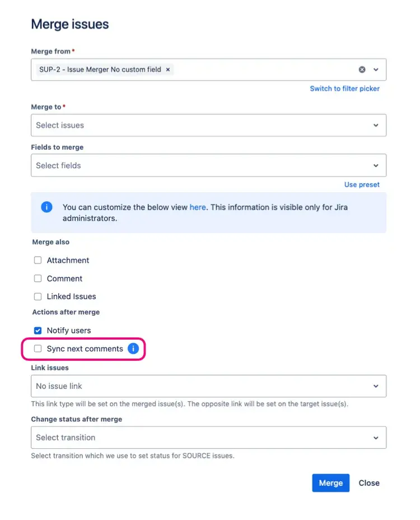420x520 pixels.
Task: Click the Switch to filter picker link
Action: (344, 89)
